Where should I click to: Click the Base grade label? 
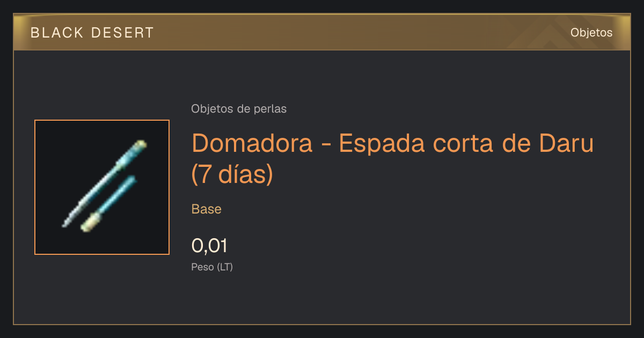(207, 209)
